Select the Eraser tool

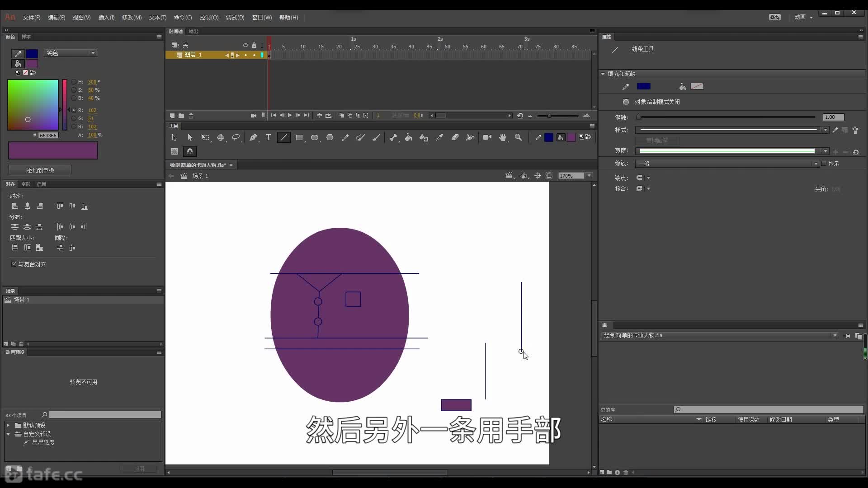tap(455, 137)
